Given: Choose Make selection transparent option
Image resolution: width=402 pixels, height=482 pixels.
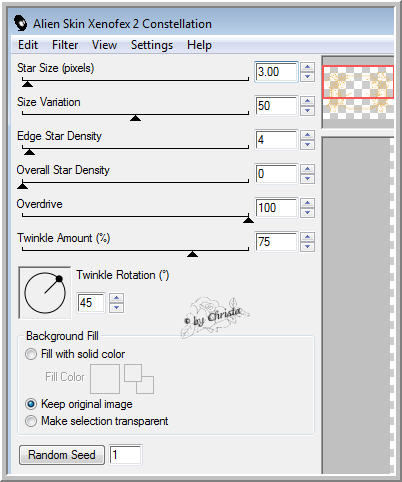Looking at the screenshot, I should click(31, 421).
